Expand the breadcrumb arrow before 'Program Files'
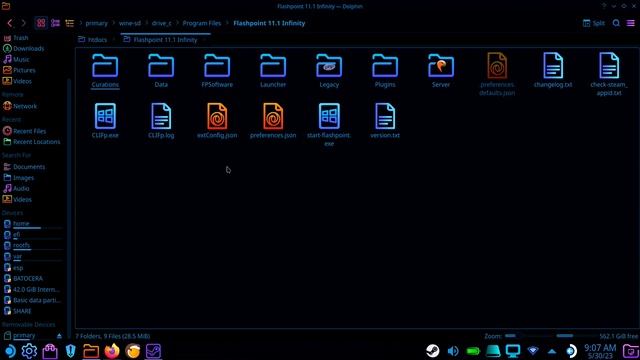This screenshot has width=640, height=360. [178, 23]
